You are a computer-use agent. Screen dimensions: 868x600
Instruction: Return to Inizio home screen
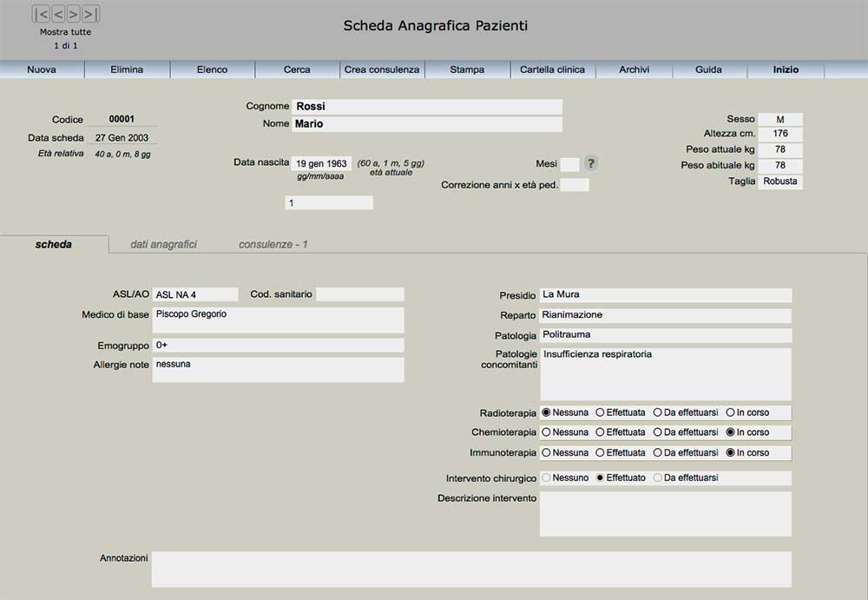[786, 69]
